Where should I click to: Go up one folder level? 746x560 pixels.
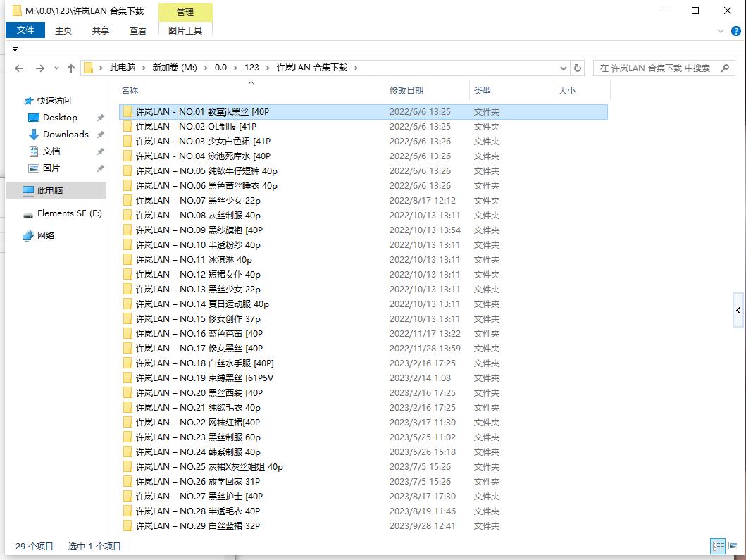[x=71, y=68]
